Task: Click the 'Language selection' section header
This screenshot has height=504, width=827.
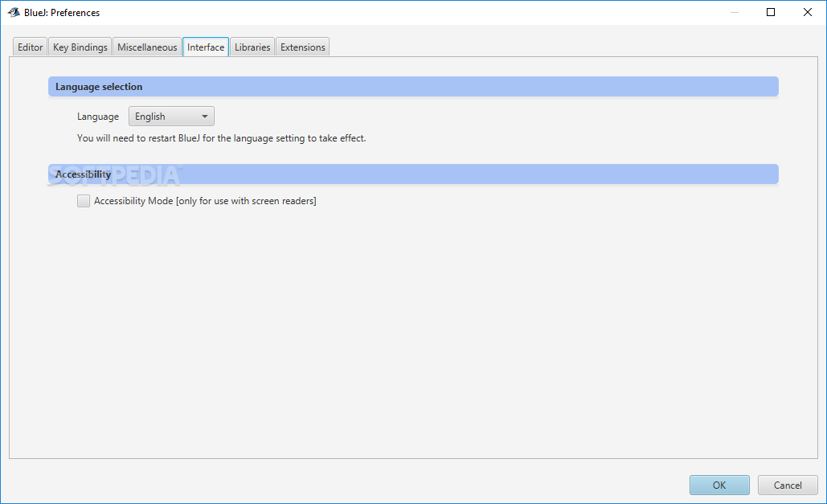Action: tap(413, 87)
